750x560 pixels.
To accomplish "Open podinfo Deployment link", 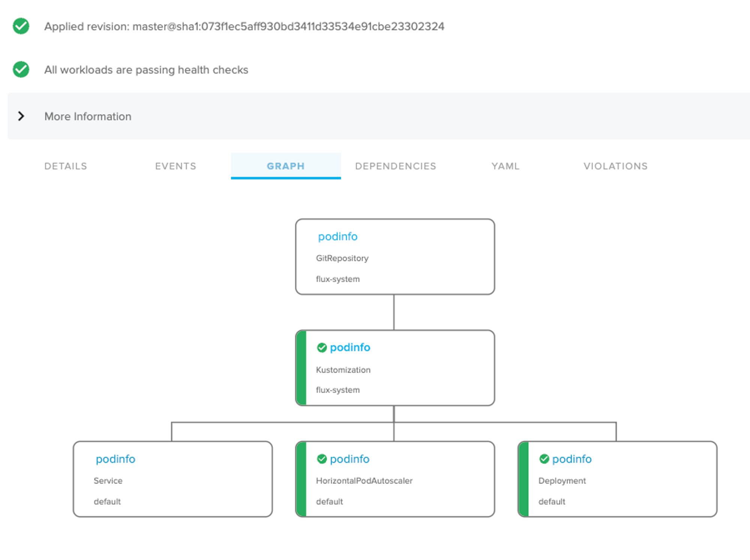I will (572, 459).
